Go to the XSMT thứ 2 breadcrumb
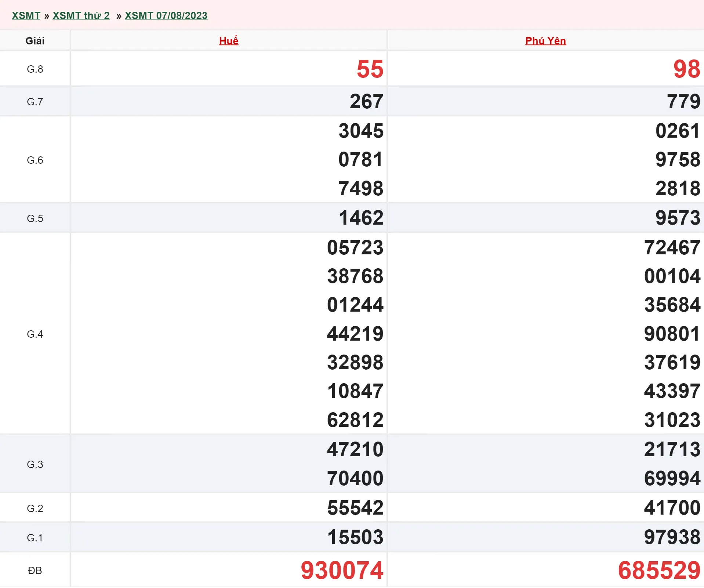704x588 pixels. (81, 15)
